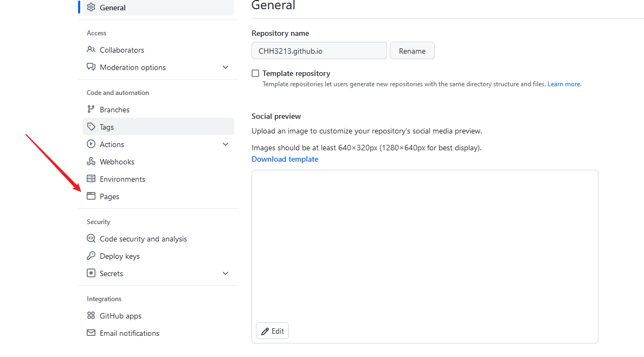Click the Download template link

(x=285, y=159)
